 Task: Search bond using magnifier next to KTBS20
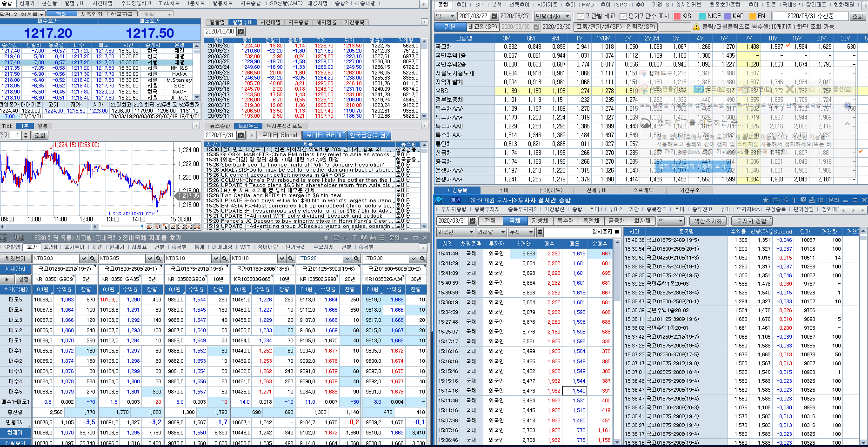[356, 259]
